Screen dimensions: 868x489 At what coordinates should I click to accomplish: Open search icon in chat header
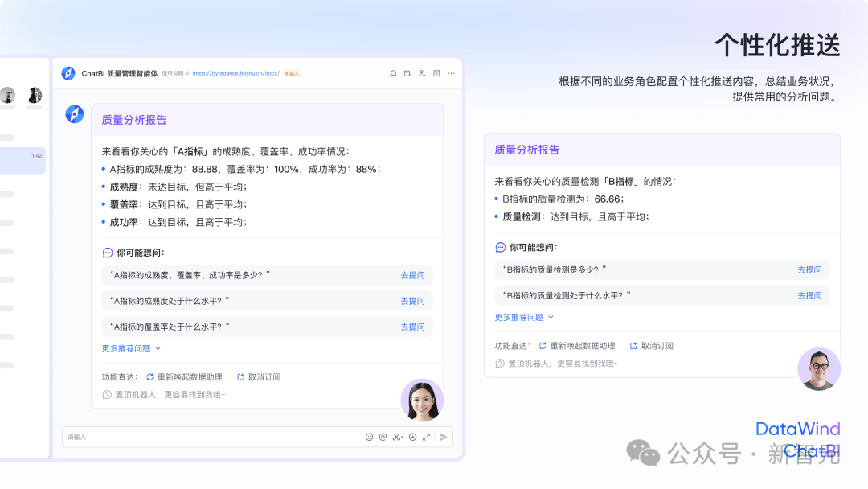(x=393, y=73)
